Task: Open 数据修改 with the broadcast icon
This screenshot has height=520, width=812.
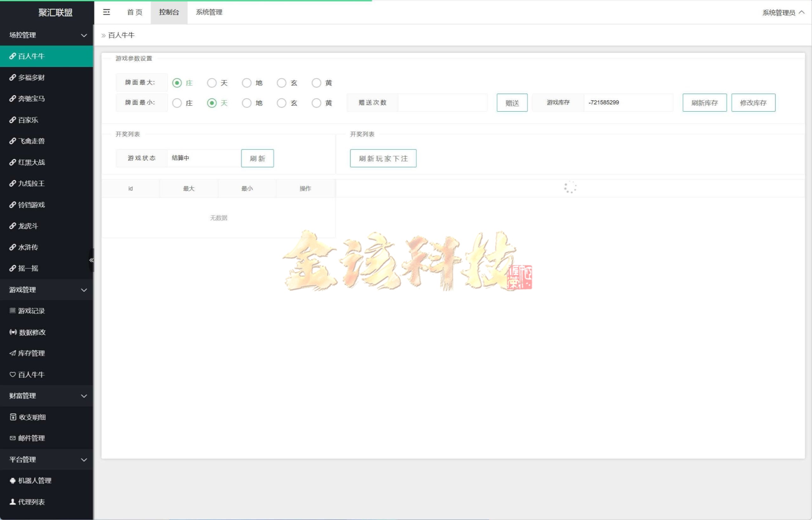Action: [32, 332]
